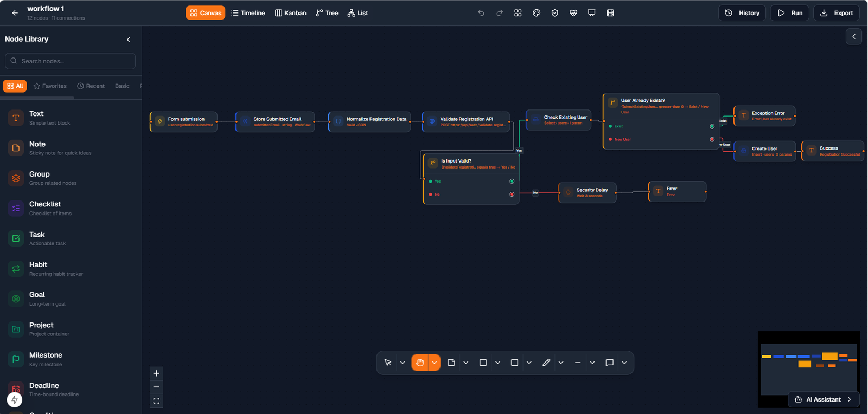Switch to the Canvas view
The width and height of the screenshot is (868, 414).
[206, 13]
